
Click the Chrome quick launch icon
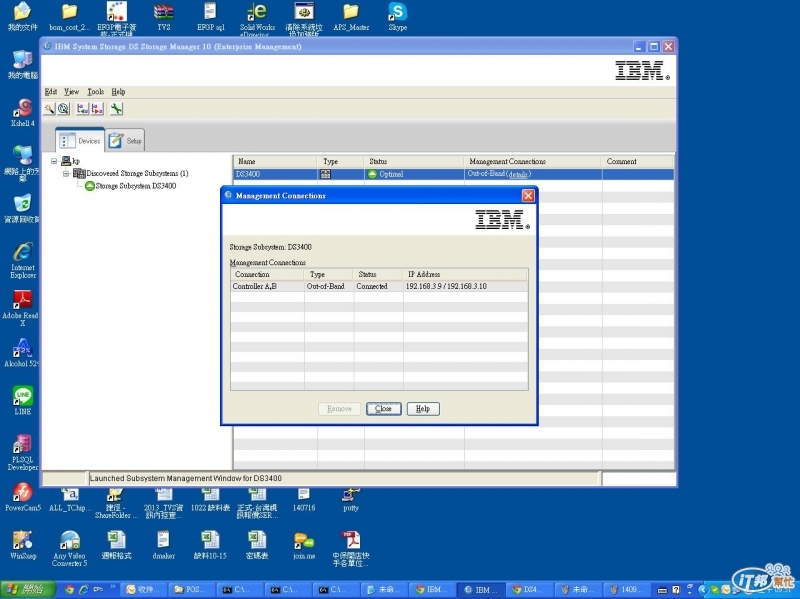(x=69, y=590)
